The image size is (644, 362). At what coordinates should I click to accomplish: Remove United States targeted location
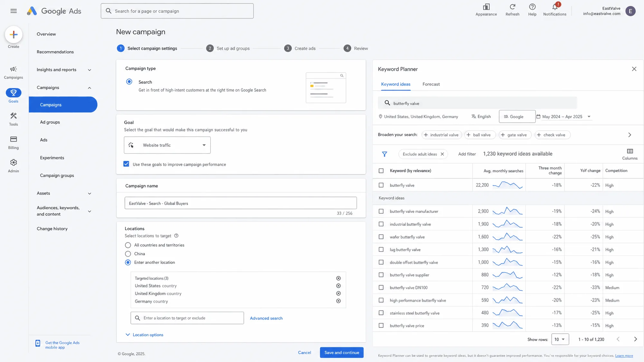coord(338,286)
